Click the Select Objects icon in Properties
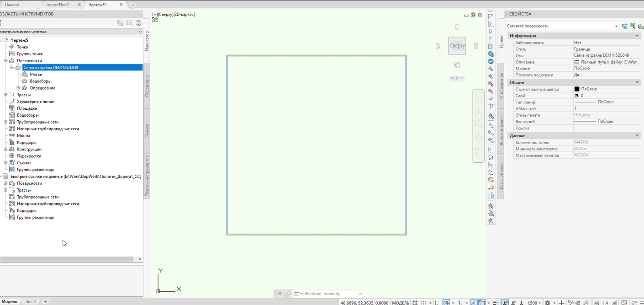 633,26
